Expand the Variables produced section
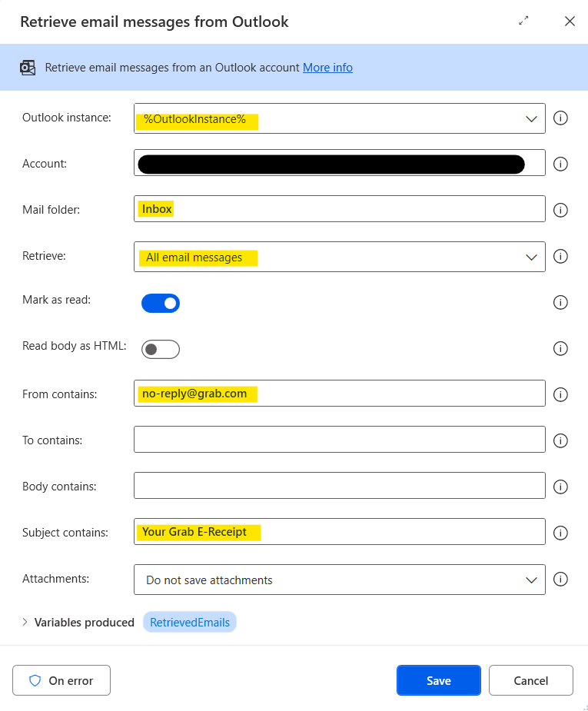588x711 pixels. point(25,623)
